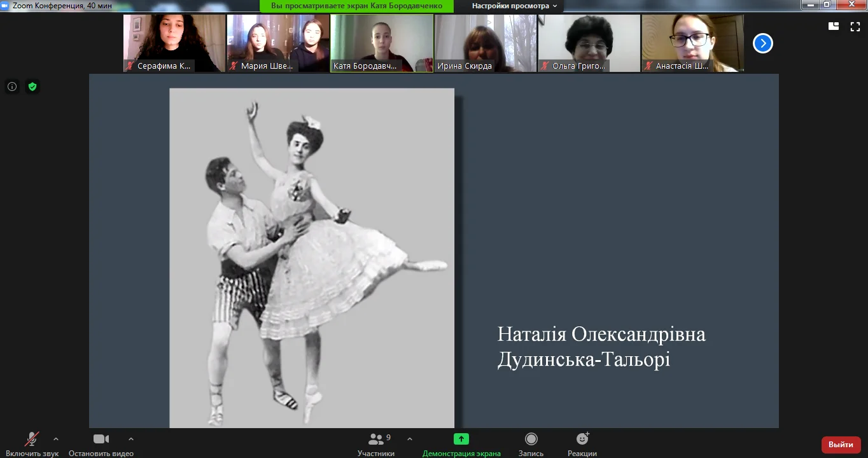This screenshot has width=868, height=458.
Task: Open the Реакции reactions menu
Action: pyautogui.click(x=582, y=443)
